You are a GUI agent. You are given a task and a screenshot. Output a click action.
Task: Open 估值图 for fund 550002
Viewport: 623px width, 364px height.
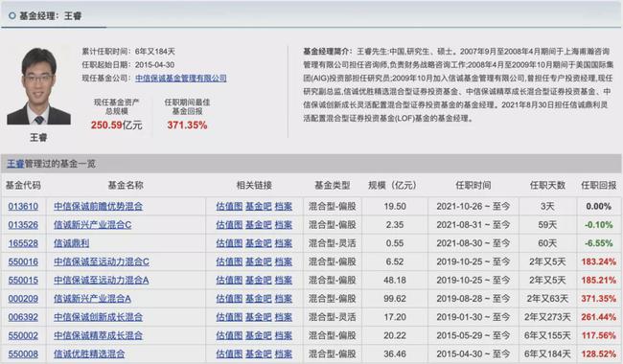229,336
